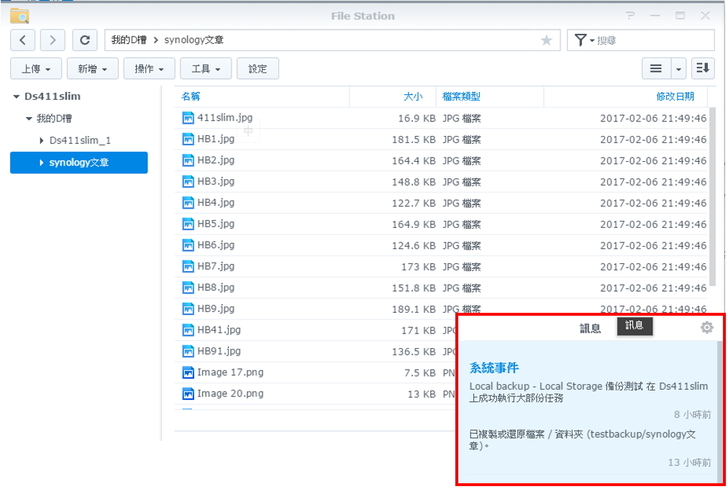This screenshot has width=728, height=489.
Task: Click the Image 20.png file icon
Action: point(188,394)
